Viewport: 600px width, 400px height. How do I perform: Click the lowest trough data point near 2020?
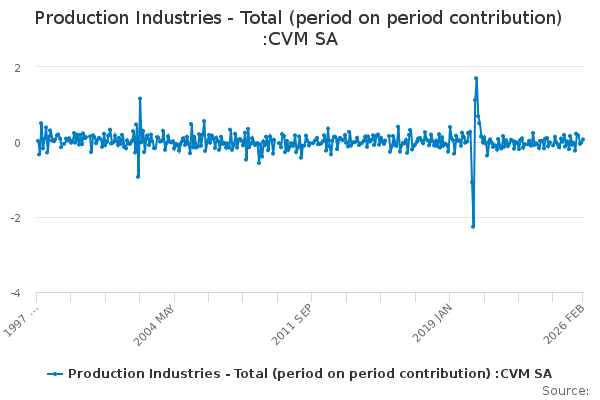(x=473, y=226)
